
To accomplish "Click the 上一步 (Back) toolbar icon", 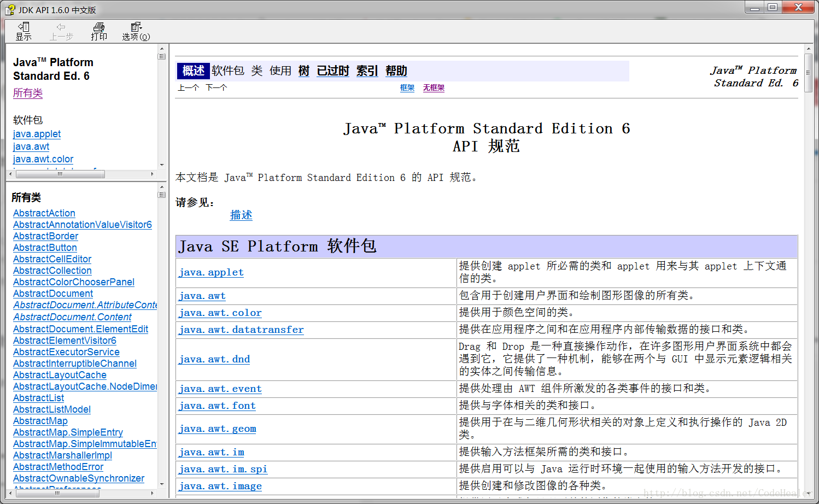I will pyautogui.click(x=61, y=31).
